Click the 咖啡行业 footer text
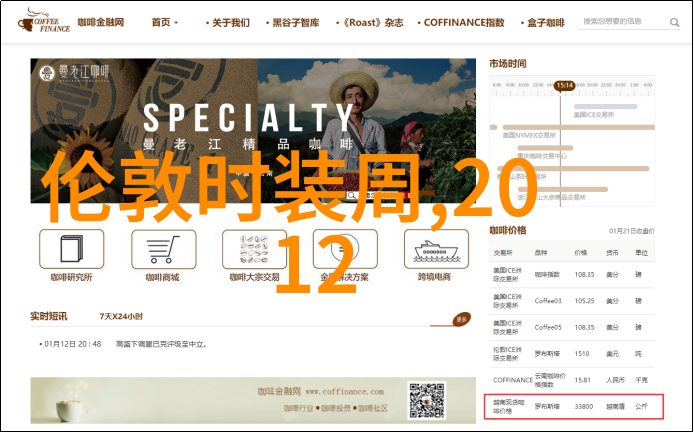Image resolution: width=694 pixels, height=433 pixels. (299, 408)
